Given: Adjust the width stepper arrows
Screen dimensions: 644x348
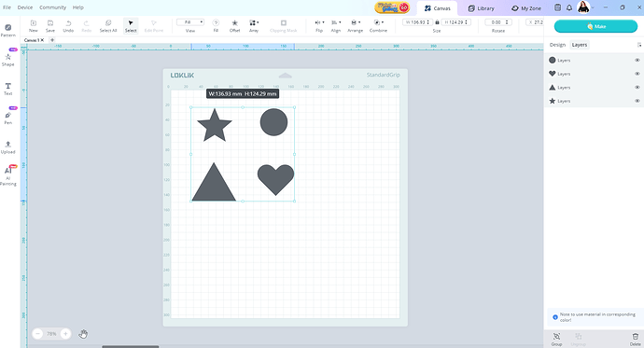Looking at the screenshot, I should (x=428, y=22).
